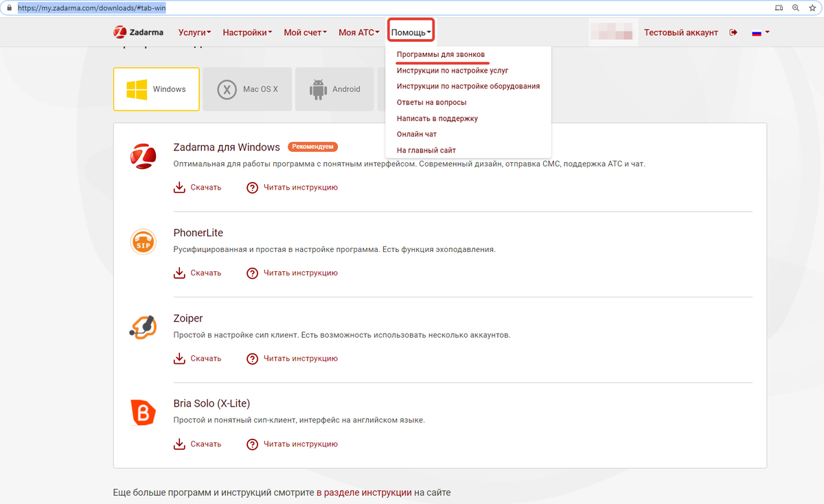Click the download icon for PhonerLite
824x504 pixels.
[179, 273]
